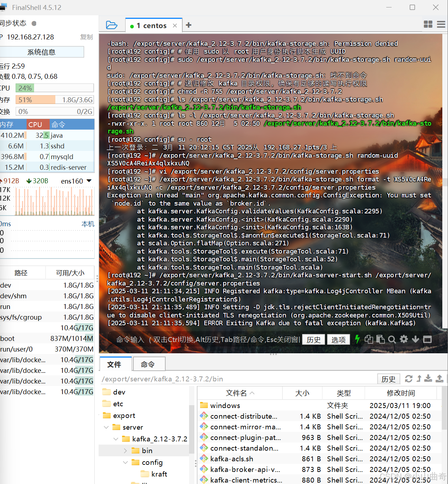448x484 pixels.
Task: Open terminal settings gear icon
Action: [x=404, y=339]
